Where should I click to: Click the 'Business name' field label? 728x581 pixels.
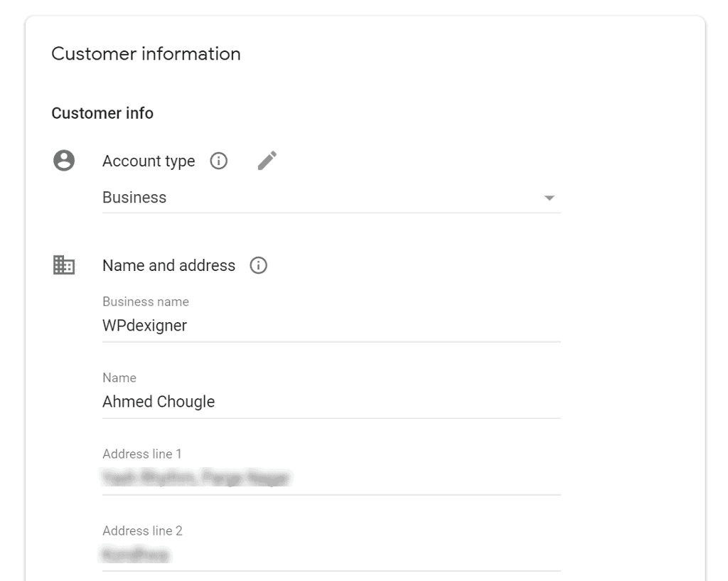[x=146, y=302]
